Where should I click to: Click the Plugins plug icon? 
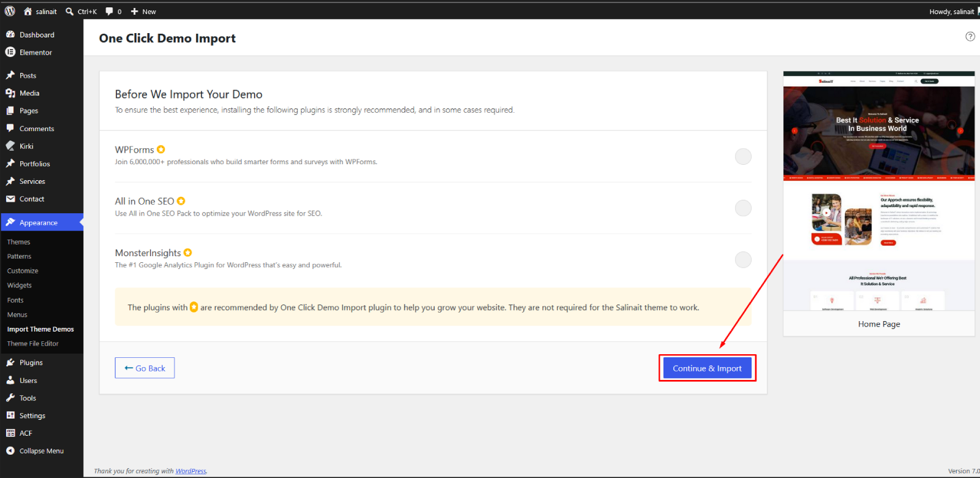point(10,362)
